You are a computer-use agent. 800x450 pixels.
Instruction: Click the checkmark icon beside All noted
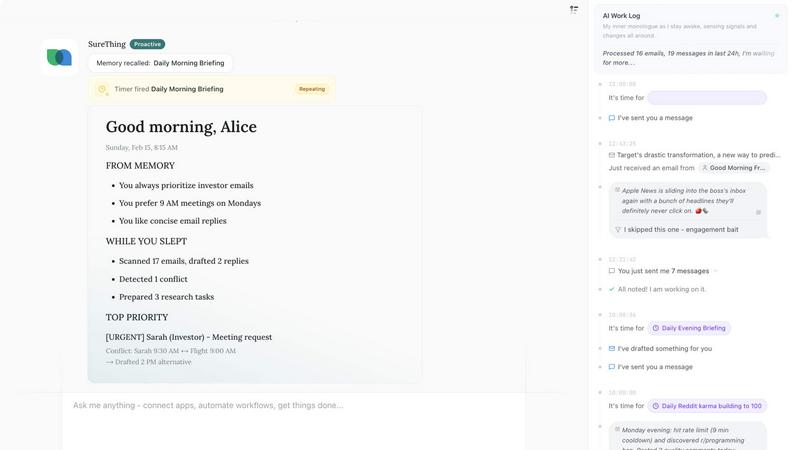click(x=611, y=289)
